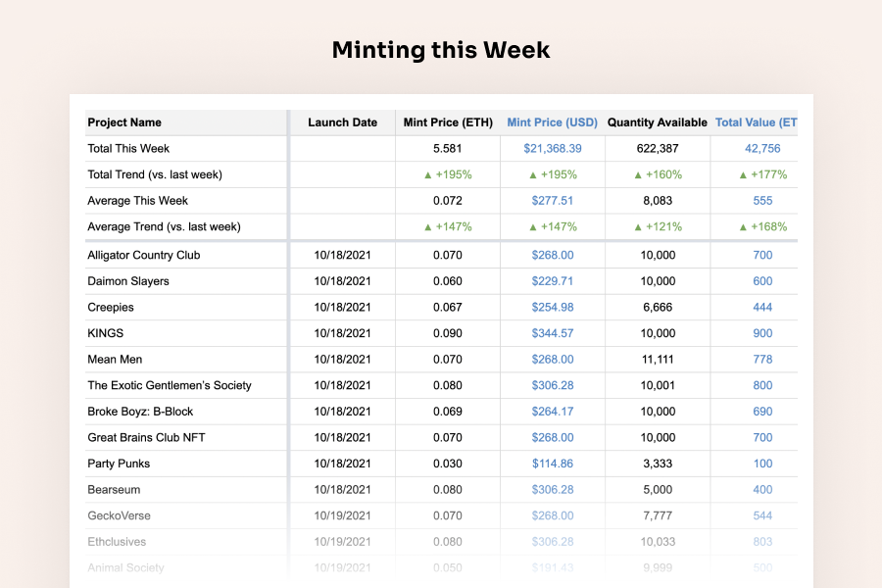
Task: Open the Mint Price (USD) header link
Action: 552,122
